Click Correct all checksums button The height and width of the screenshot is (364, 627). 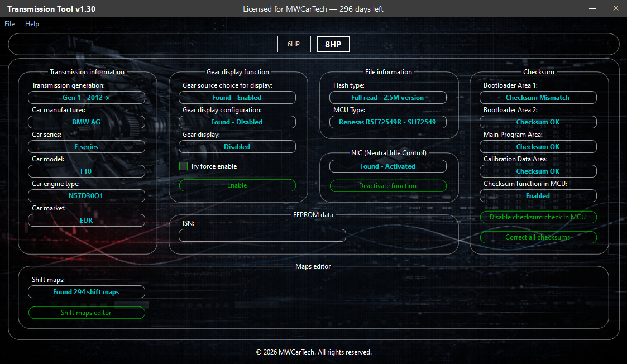pos(538,237)
